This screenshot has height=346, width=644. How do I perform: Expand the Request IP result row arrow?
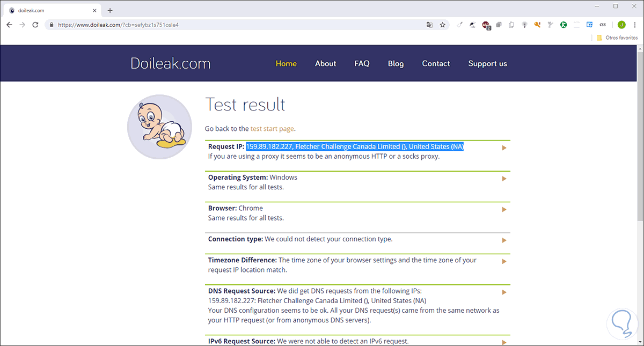pyautogui.click(x=504, y=148)
